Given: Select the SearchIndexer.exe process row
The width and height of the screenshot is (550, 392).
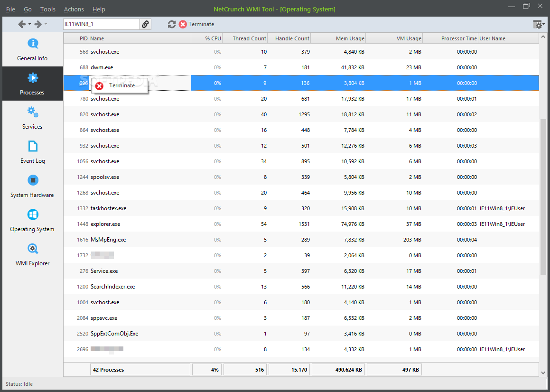Looking at the screenshot, I should click(x=301, y=287).
